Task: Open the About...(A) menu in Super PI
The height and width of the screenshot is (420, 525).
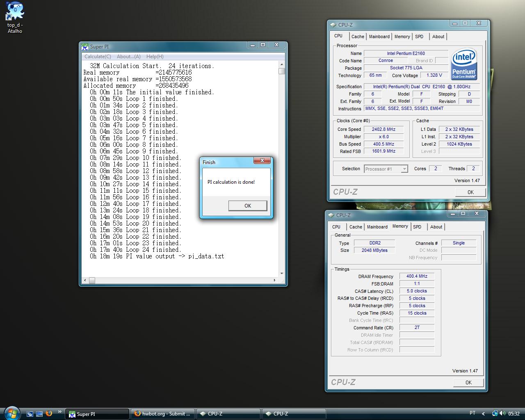Action: pos(128,57)
